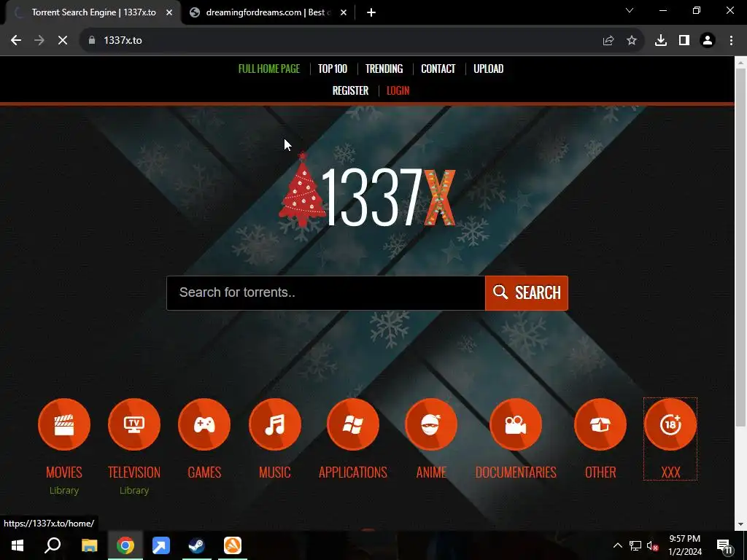
Task: Close the Torrent Search Engine tab
Action: pos(169,13)
